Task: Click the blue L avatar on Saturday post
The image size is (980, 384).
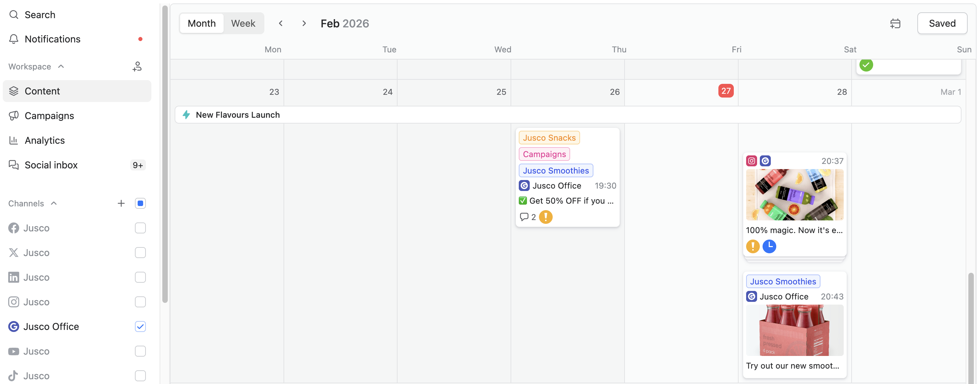Action: click(769, 246)
